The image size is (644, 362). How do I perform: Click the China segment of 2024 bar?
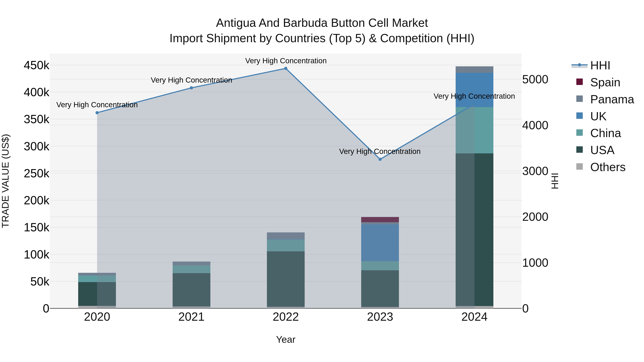pyautogui.click(x=474, y=130)
